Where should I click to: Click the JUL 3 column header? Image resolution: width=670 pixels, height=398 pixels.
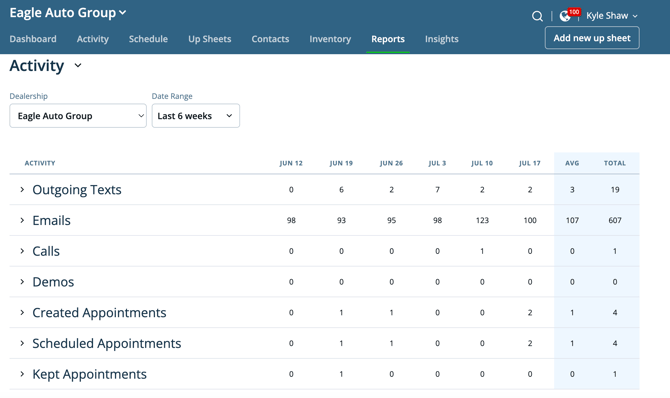point(438,163)
